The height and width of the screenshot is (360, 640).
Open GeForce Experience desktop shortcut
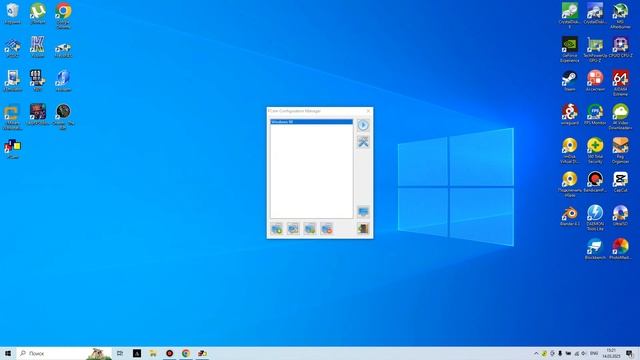click(569, 50)
